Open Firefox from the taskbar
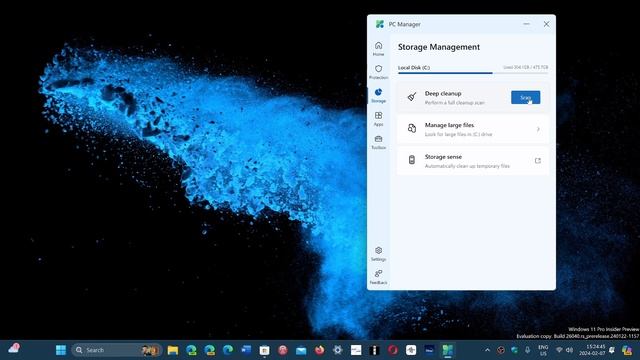This screenshot has width=640, height=360. [x=319, y=350]
